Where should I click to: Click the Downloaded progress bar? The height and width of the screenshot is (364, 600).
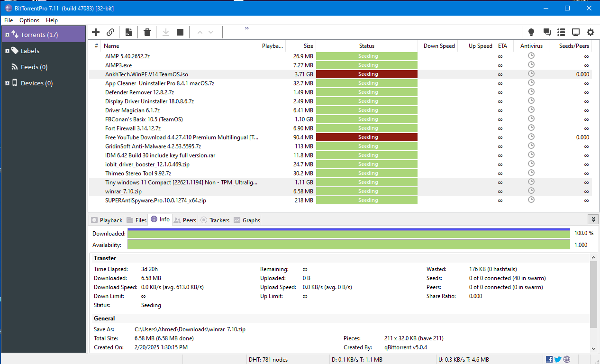coord(349,233)
